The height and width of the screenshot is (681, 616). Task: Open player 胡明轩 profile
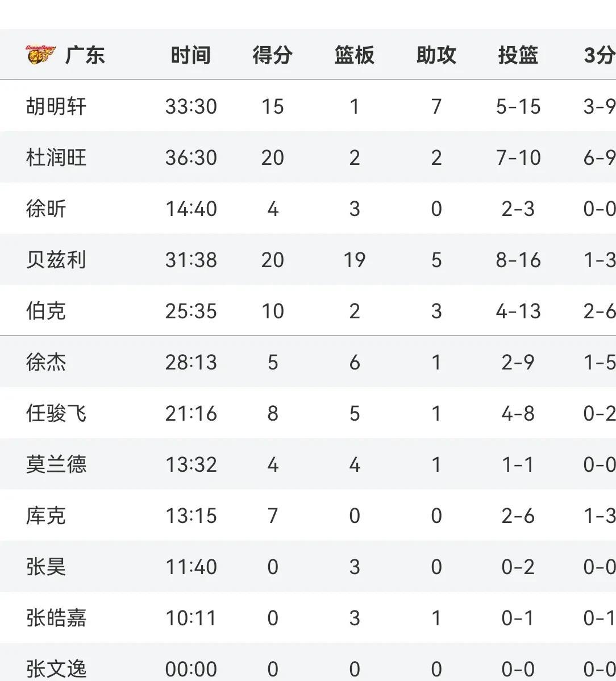tap(56, 106)
